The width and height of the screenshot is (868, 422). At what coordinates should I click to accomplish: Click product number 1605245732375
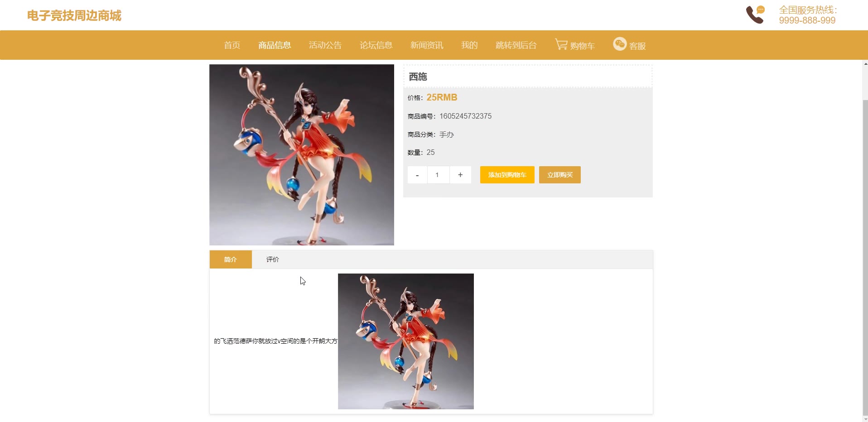tap(465, 116)
